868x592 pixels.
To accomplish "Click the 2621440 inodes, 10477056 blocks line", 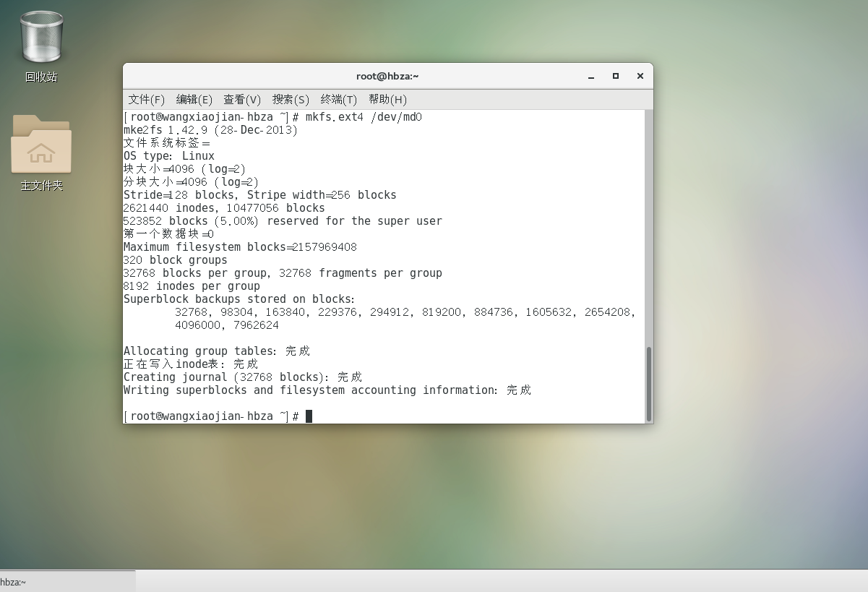I will (x=224, y=208).
